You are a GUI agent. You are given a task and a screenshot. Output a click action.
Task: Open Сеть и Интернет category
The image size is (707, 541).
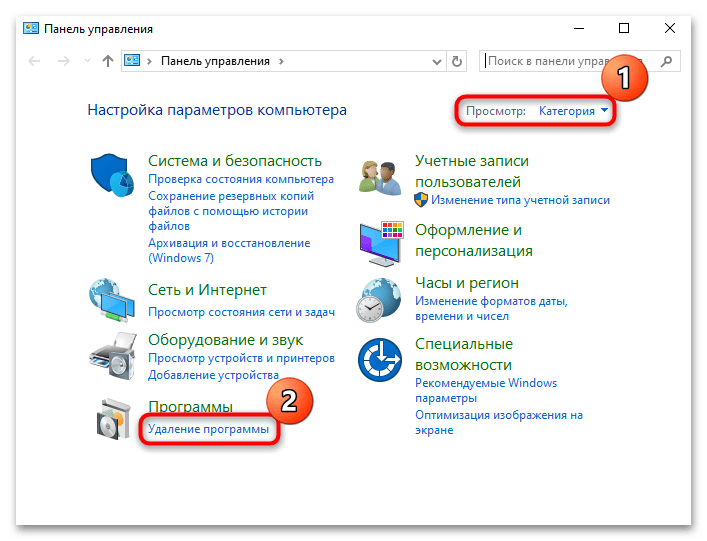click(x=207, y=289)
